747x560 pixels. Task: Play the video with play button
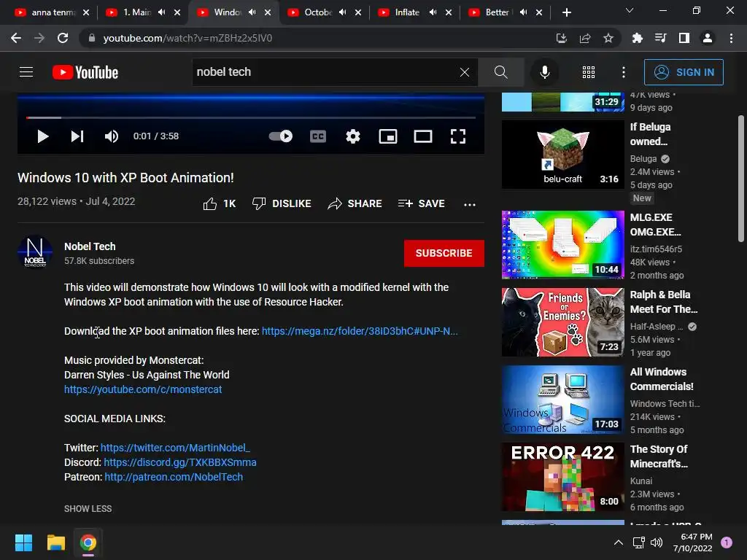click(43, 136)
